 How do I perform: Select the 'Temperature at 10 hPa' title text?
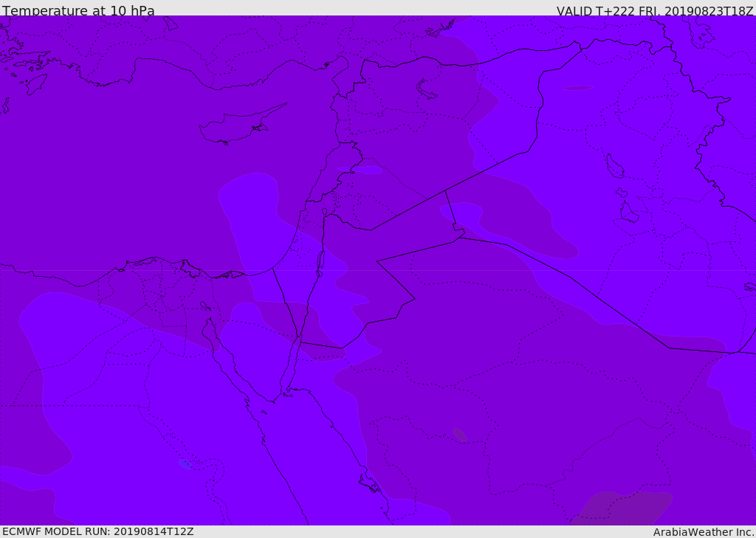click(x=78, y=10)
